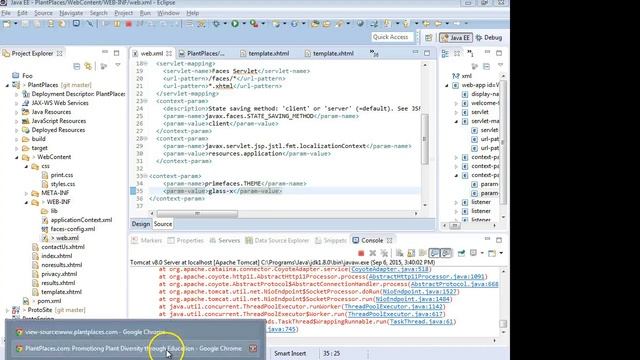This screenshot has width=640, height=360.
Task: Select the Java EE perspective button
Action: click(x=456, y=38)
